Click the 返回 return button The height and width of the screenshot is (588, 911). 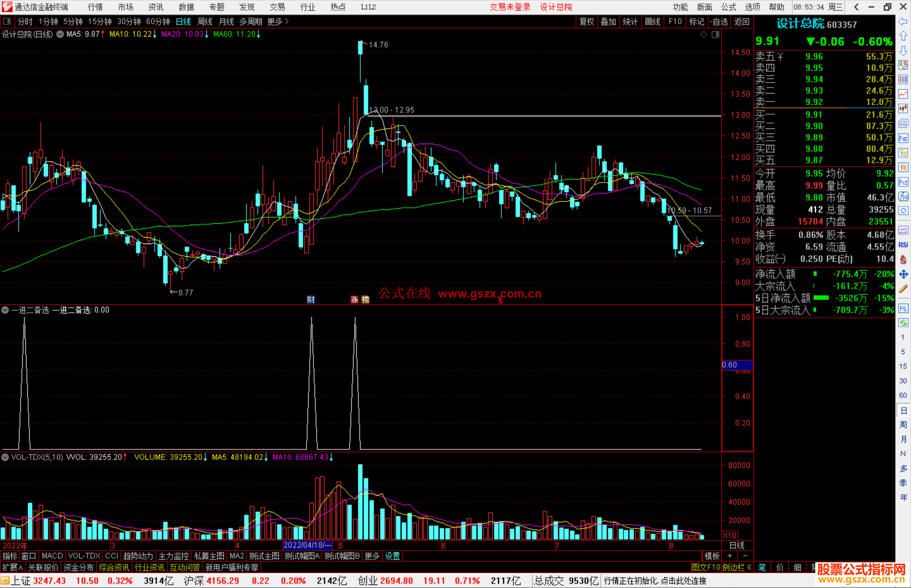741,21
